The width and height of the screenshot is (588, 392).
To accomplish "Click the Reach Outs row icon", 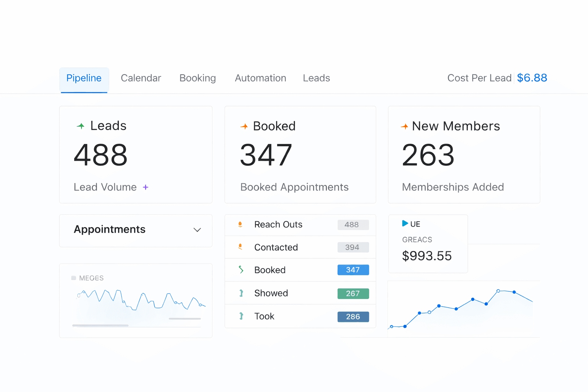I will [240, 224].
